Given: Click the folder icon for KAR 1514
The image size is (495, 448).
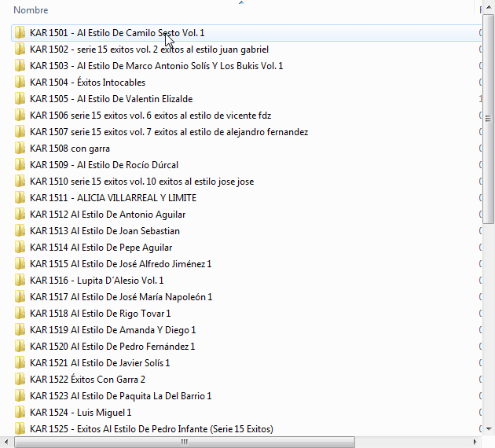Looking at the screenshot, I should pos(20,247).
